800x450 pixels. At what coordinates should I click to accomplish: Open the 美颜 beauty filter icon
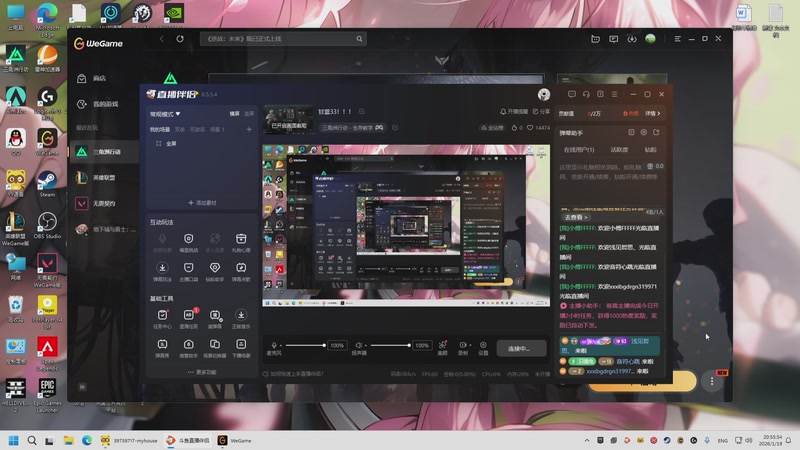[x=442, y=347]
